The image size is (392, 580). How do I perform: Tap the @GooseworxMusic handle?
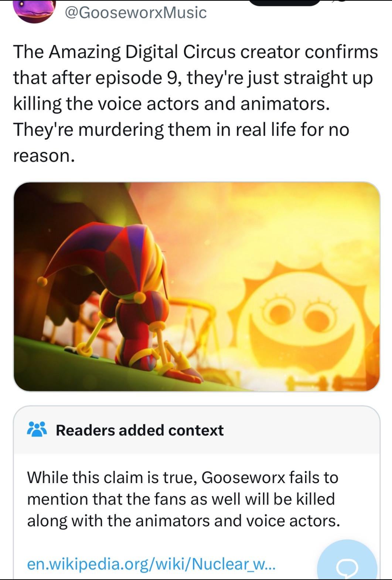[x=136, y=13]
